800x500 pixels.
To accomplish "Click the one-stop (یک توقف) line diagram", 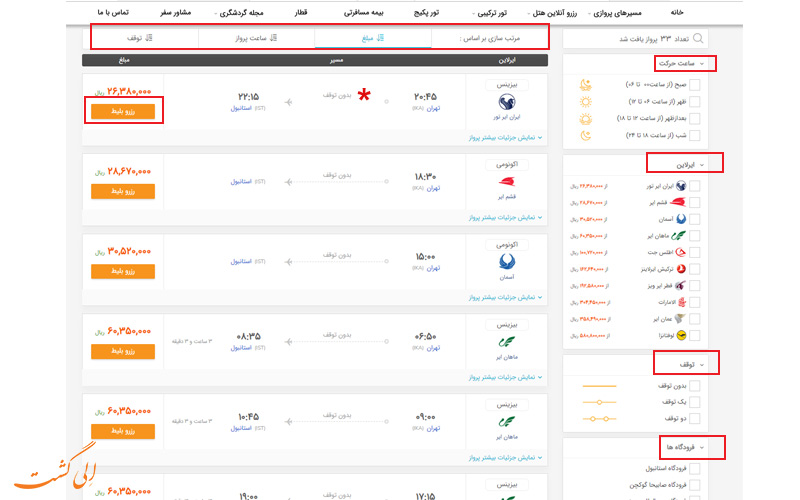I will coord(599,402).
